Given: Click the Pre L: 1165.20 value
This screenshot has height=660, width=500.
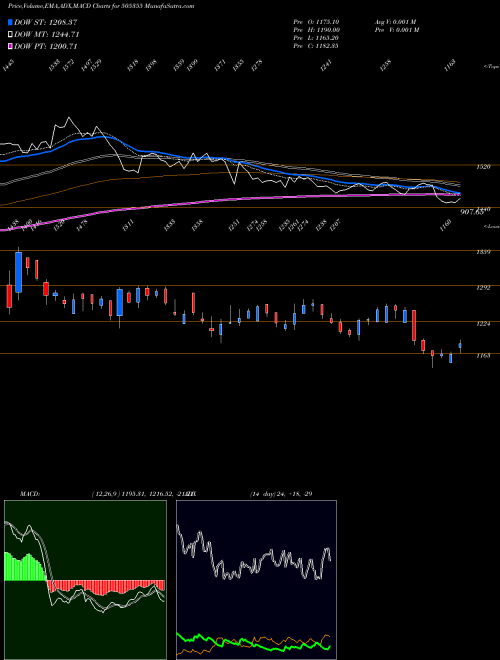Looking at the screenshot, I should pos(316,38).
